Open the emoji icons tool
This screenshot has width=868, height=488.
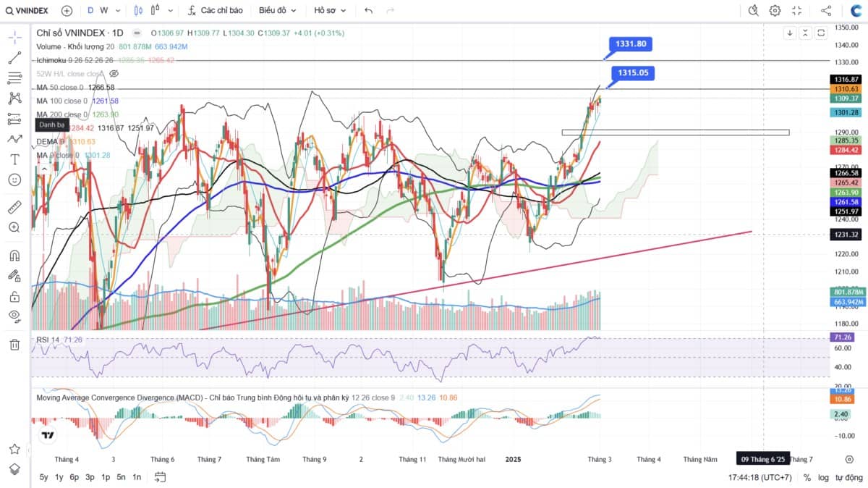(x=14, y=180)
